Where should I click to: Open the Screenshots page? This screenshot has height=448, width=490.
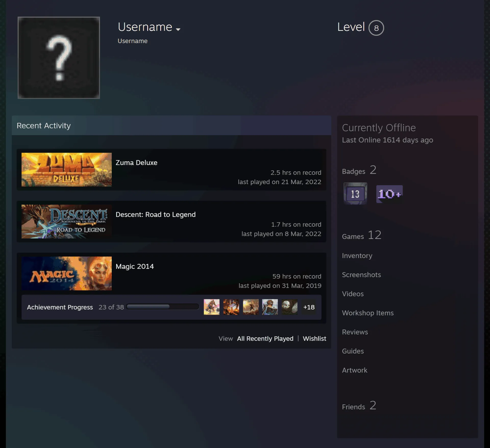coord(361,275)
